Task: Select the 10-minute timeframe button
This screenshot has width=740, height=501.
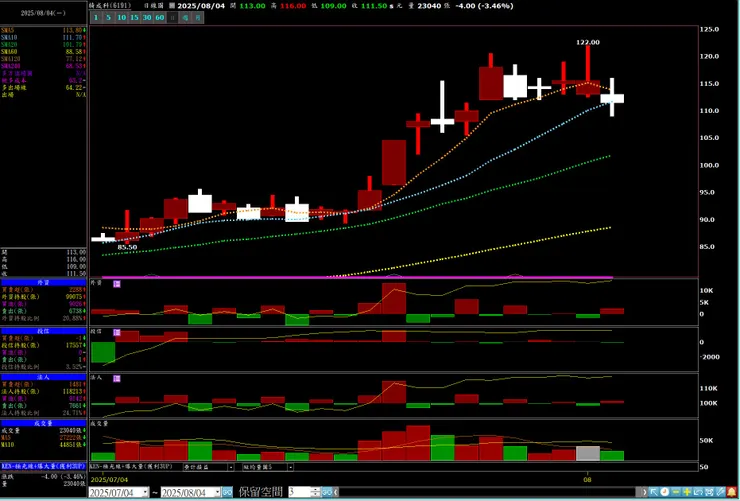Action: point(122,17)
